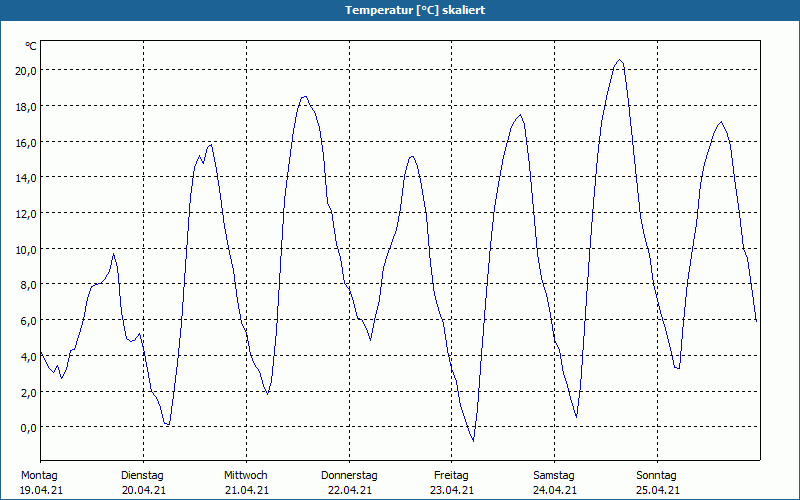Select the 8,0 y-axis value
Viewport: 800px width, 500px height.
tap(28, 285)
